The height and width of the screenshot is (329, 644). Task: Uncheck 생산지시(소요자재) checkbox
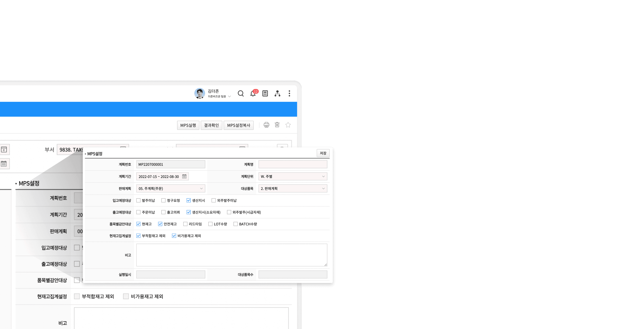[189, 212]
